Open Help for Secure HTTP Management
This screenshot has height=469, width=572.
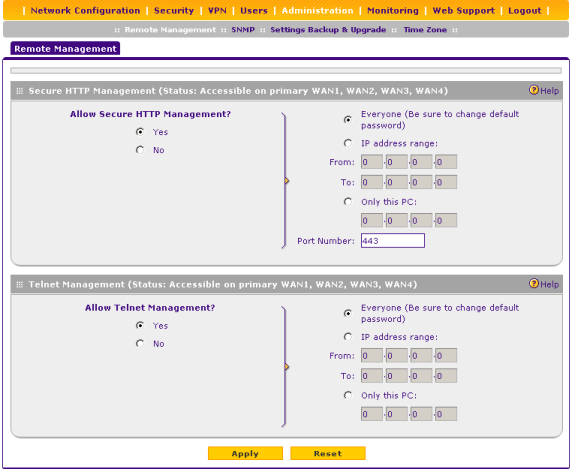pyautogui.click(x=544, y=90)
